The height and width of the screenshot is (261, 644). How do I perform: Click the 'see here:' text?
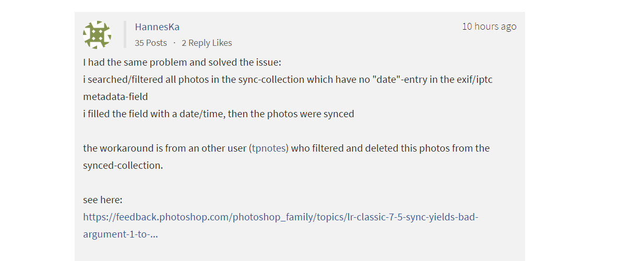click(103, 200)
